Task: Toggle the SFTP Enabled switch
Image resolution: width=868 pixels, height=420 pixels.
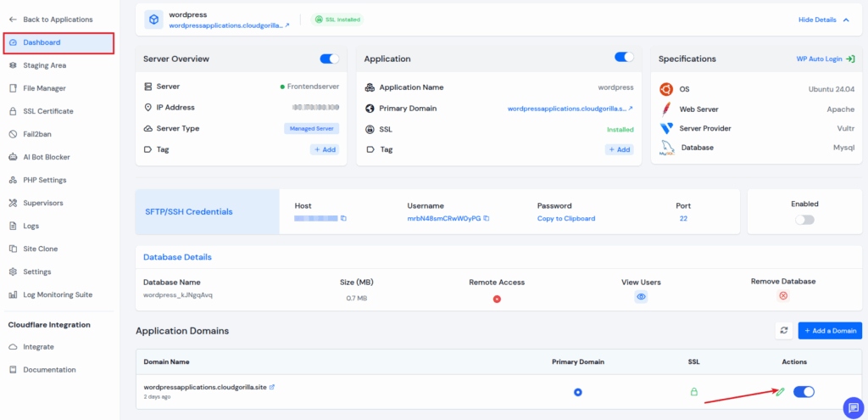Action: point(804,220)
